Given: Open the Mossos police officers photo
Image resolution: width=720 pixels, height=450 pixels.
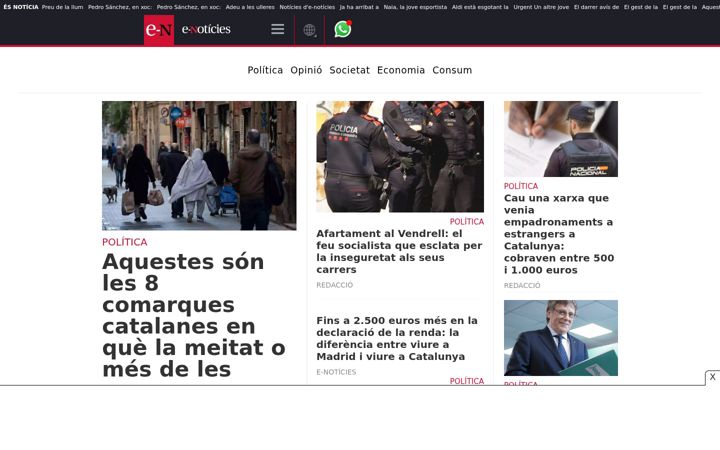Looking at the screenshot, I should pos(400,157).
